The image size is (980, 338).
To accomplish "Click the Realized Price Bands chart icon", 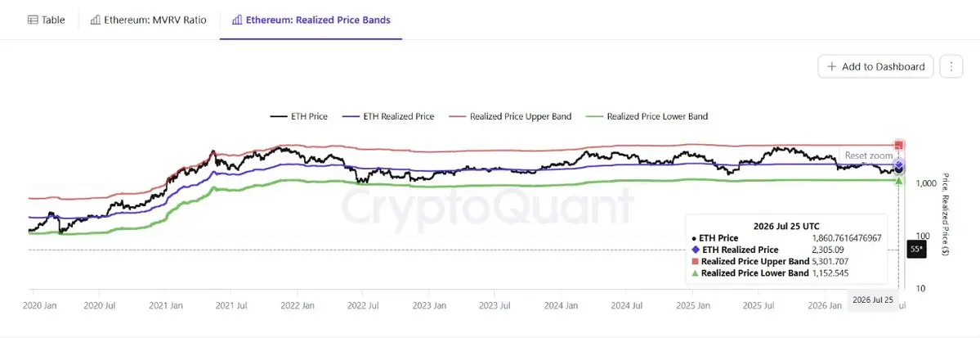I will 237,20.
